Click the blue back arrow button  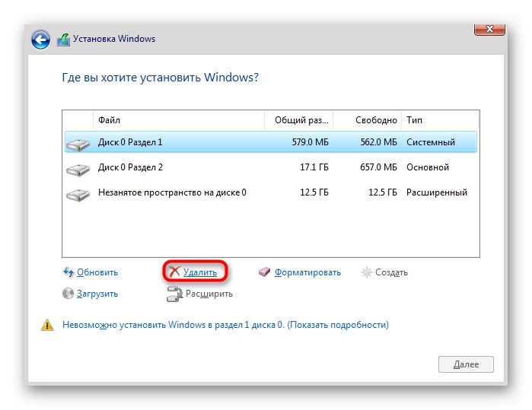[x=40, y=40]
